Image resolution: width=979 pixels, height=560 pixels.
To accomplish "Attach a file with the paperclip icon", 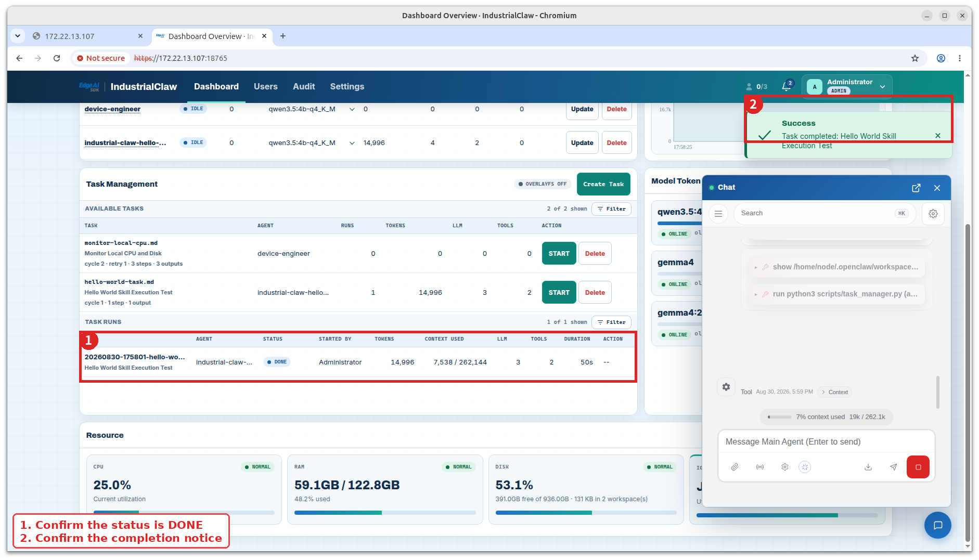I will click(x=735, y=467).
